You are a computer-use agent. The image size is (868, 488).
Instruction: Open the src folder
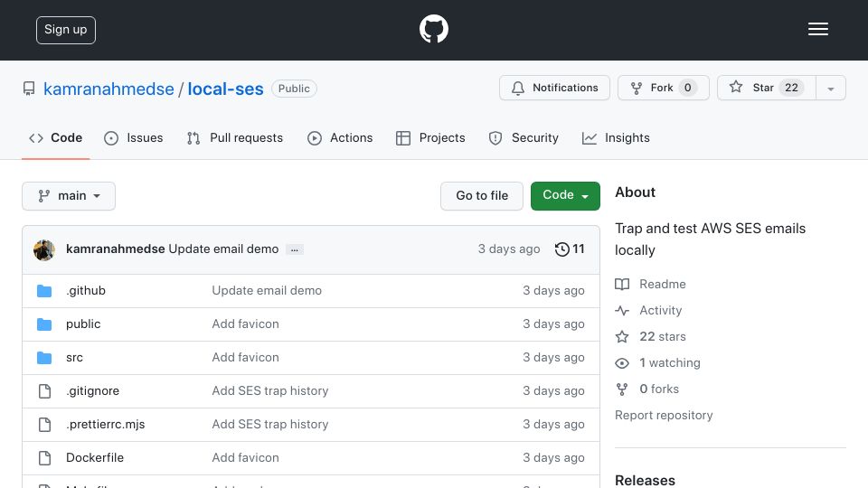74,358
